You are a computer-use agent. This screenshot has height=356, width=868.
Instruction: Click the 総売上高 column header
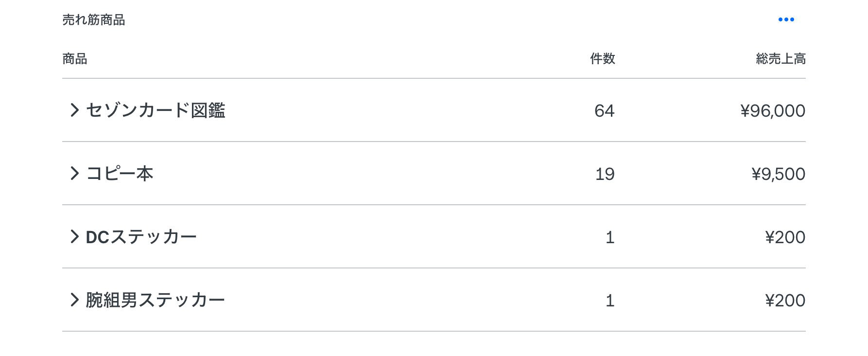tap(781, 59)
